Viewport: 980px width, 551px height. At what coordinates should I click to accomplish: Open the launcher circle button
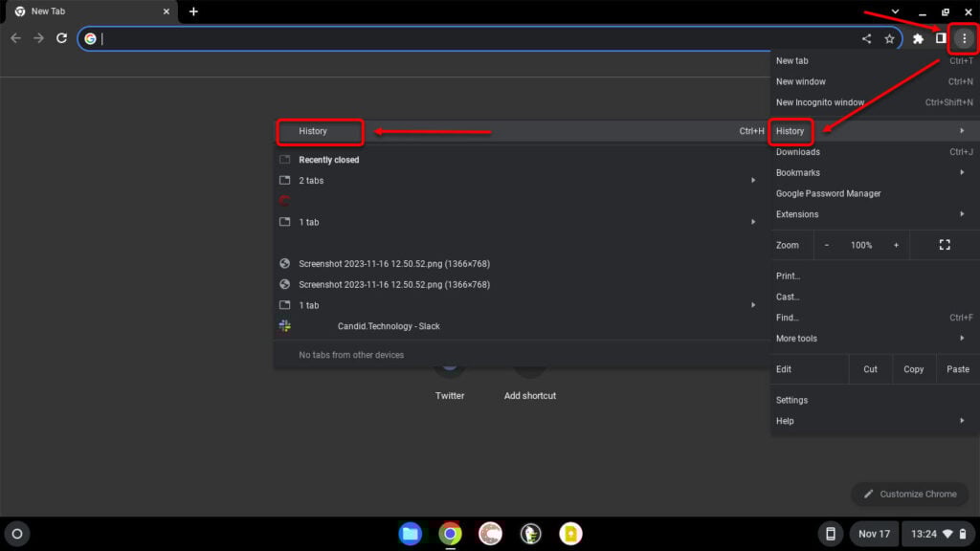click(17, 534)
